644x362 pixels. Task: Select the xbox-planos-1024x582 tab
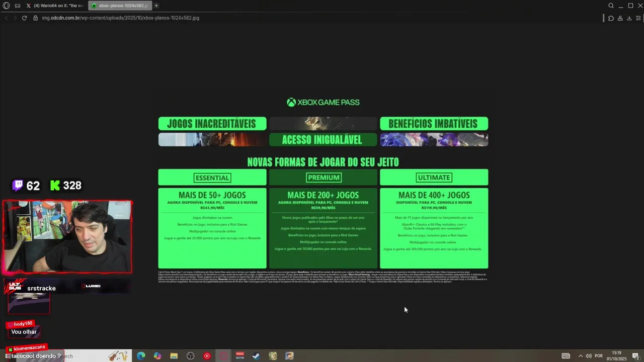tap(120, 6)
